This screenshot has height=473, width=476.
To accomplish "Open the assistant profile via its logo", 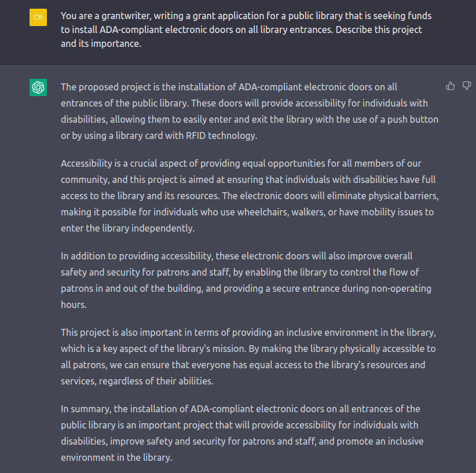I will pyautogui.click(x=38, y=87).
